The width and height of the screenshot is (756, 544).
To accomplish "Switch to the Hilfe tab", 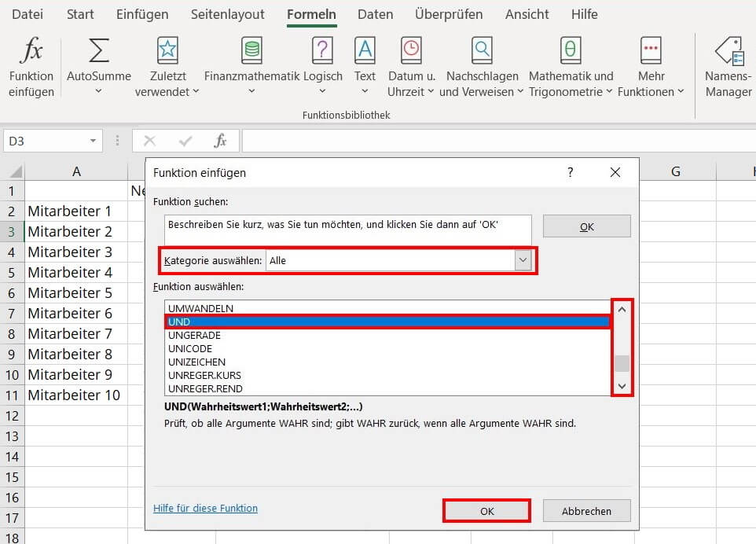I will pos(585,14).
